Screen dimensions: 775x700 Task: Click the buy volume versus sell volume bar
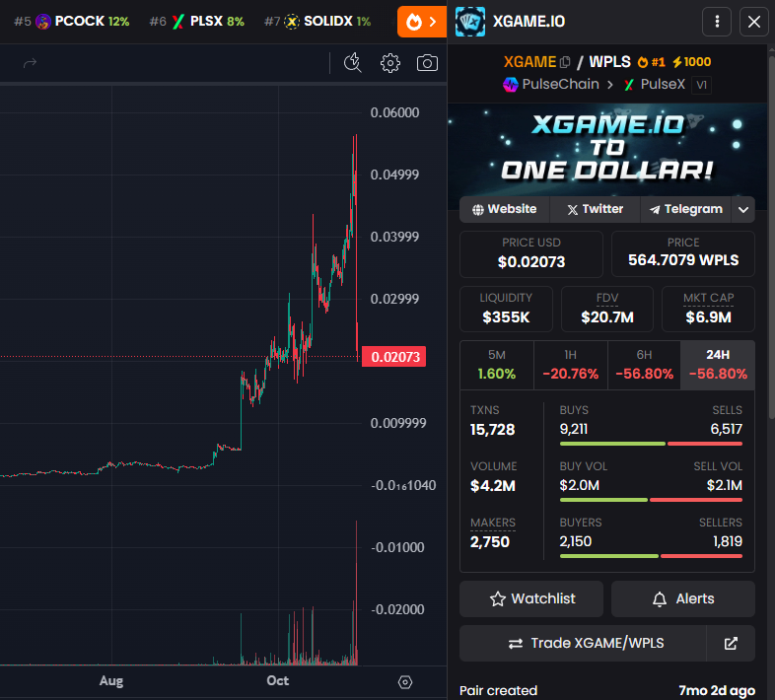651,500
